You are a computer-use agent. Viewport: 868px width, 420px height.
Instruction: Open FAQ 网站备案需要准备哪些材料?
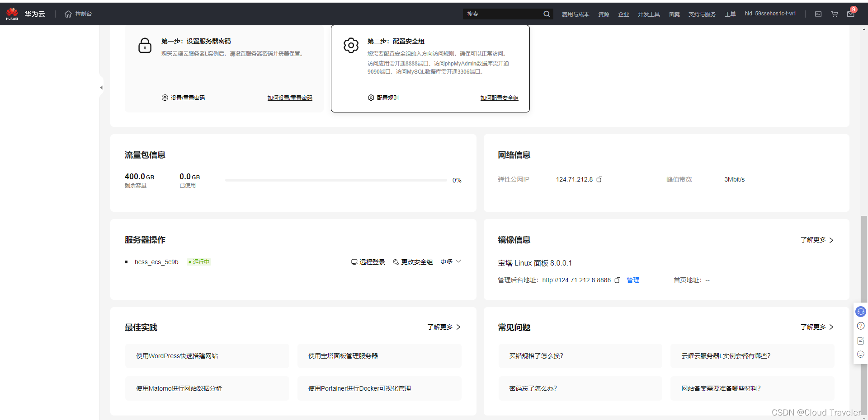tap(752, 388)
